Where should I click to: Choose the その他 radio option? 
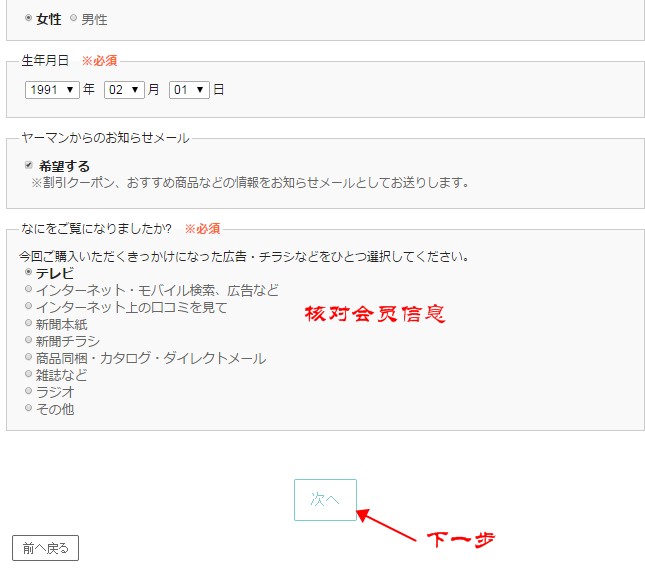(28, 408)
